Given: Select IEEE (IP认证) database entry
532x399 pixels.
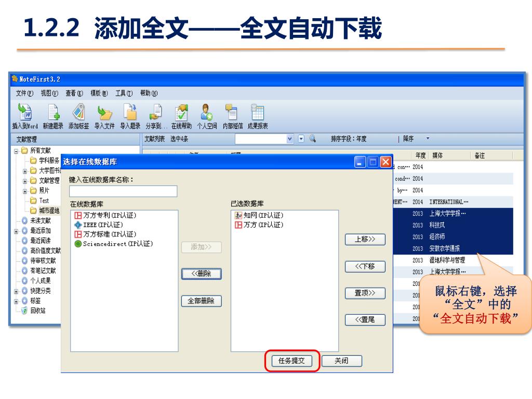Looking at the screenshot, I should coord(99,224).
